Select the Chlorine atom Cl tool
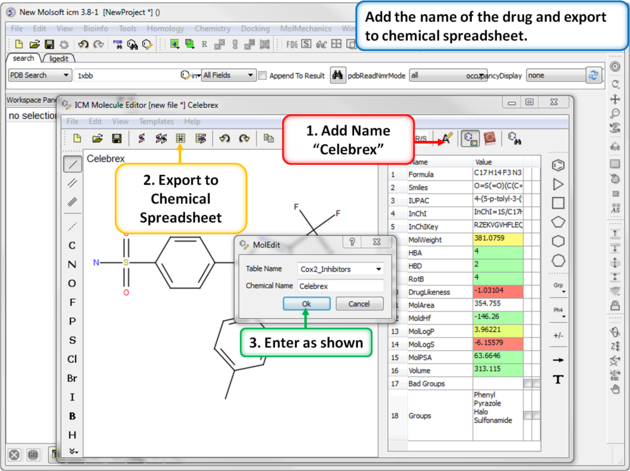Viewport: 630px width, 471px height. pyautogui.click(x=72, y=359)
